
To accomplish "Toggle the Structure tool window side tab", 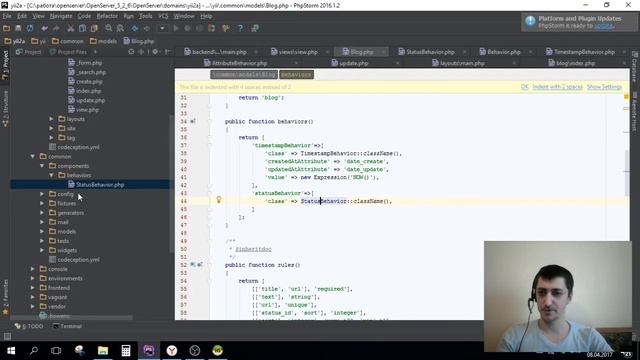I will coord(5,109).
